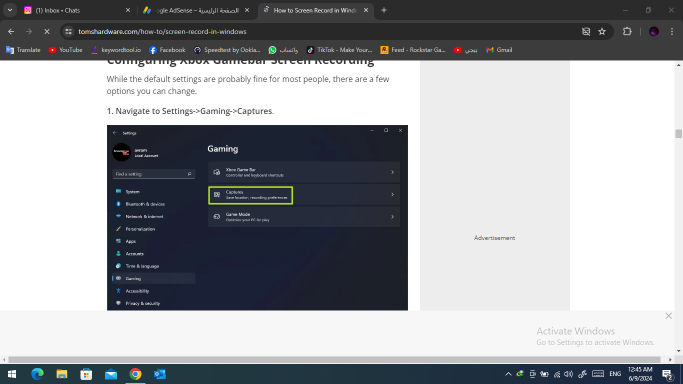
Task: Open the YouTube bookmark
Action: (65, 50)
